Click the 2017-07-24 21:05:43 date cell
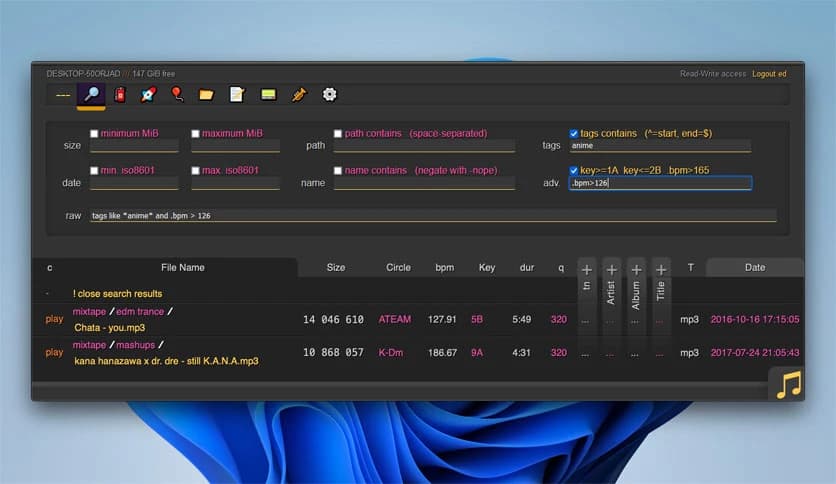Image resolution: width=836 pixels, height=484 pixels. point(755,352)
